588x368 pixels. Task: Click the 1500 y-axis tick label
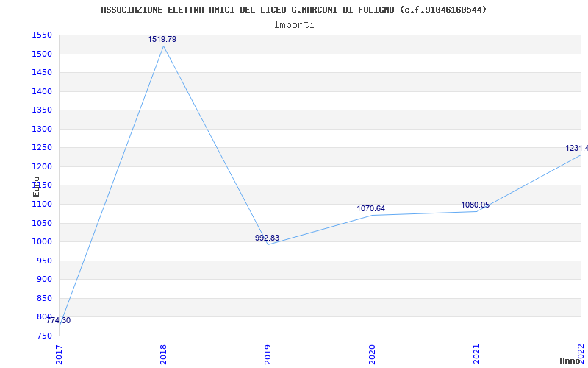pos(42,54)
